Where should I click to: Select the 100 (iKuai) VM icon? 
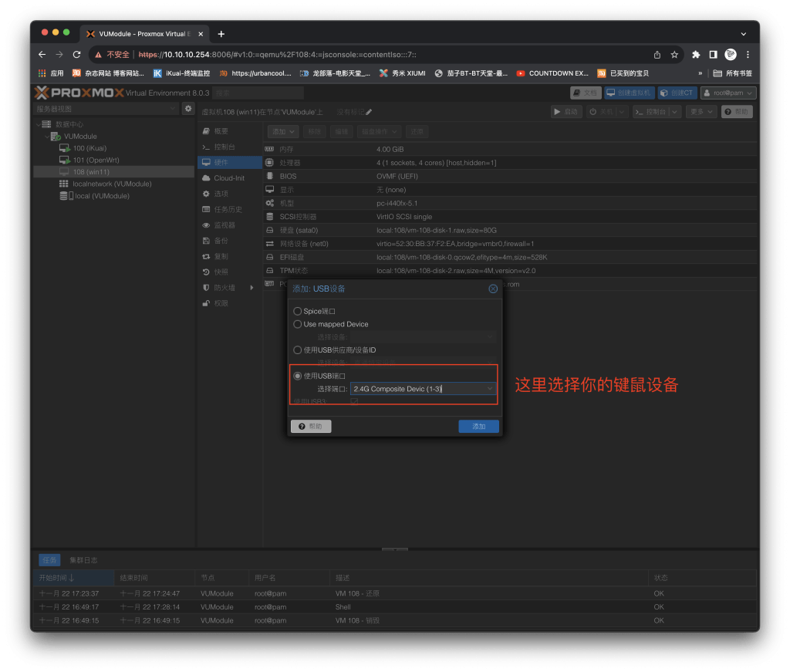pyautogui.click(x=65, y=148)
